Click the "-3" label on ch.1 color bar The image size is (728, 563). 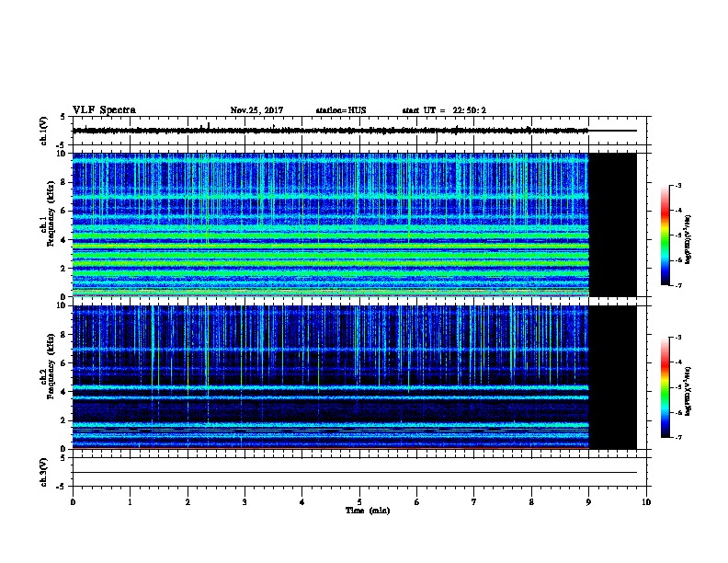tap(677, 185)
